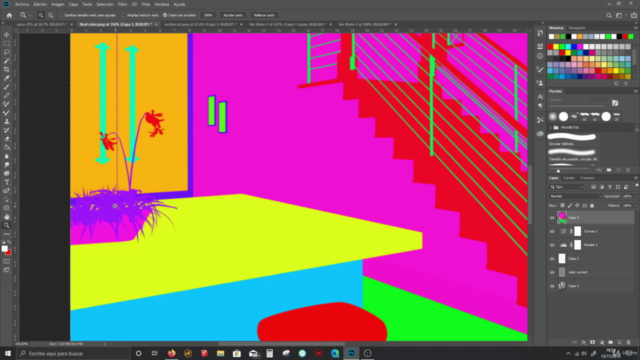Select the Horizontal Type tool
Screen dimensions: 640x360
click(x=7, y=182)
